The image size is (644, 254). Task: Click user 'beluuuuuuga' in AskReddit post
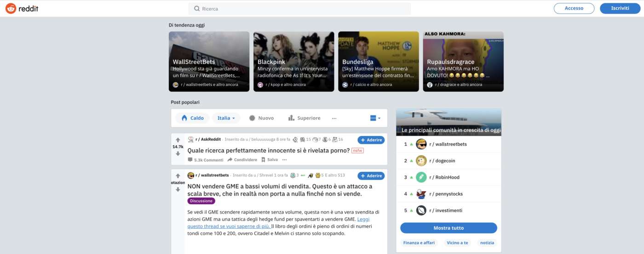pos(263,139)
